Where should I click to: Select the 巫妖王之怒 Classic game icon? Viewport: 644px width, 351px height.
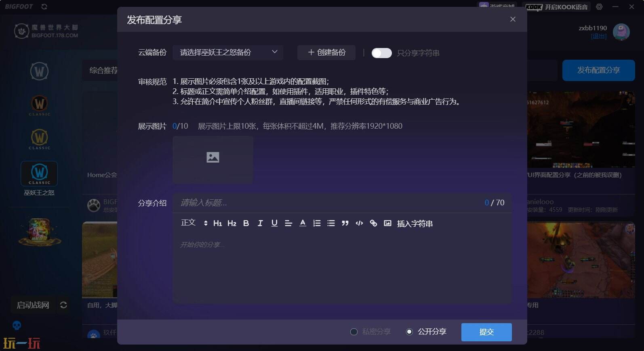point(39,173)
